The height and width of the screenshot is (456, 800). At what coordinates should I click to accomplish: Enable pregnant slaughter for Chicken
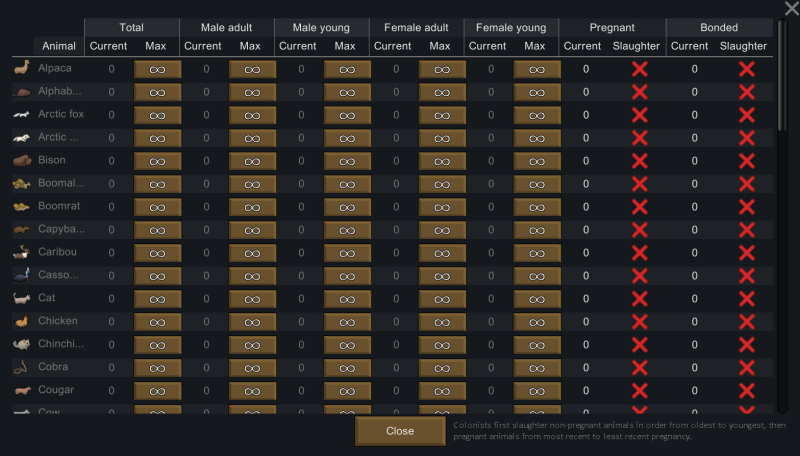(640, 321)
